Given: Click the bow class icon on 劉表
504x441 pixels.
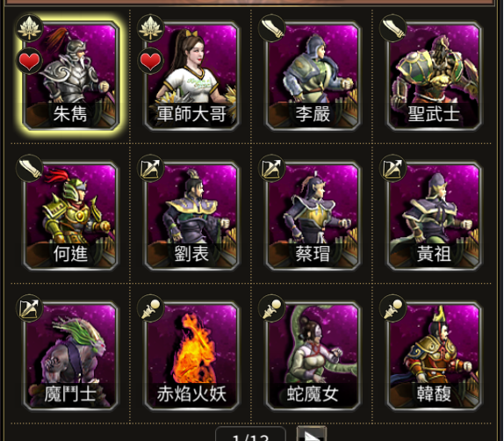Looking at the screenshot, I should 150,168.
